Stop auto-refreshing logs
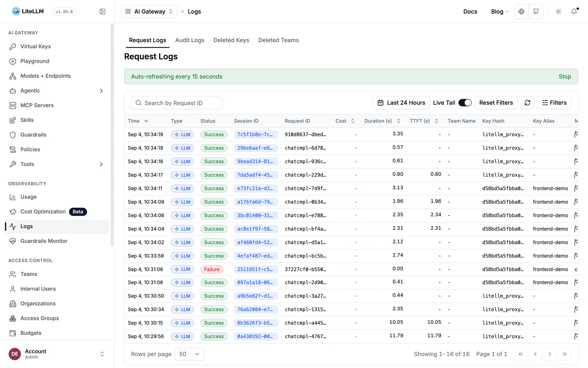Viewport: 588px width, 368px height. tap(565, 77)
